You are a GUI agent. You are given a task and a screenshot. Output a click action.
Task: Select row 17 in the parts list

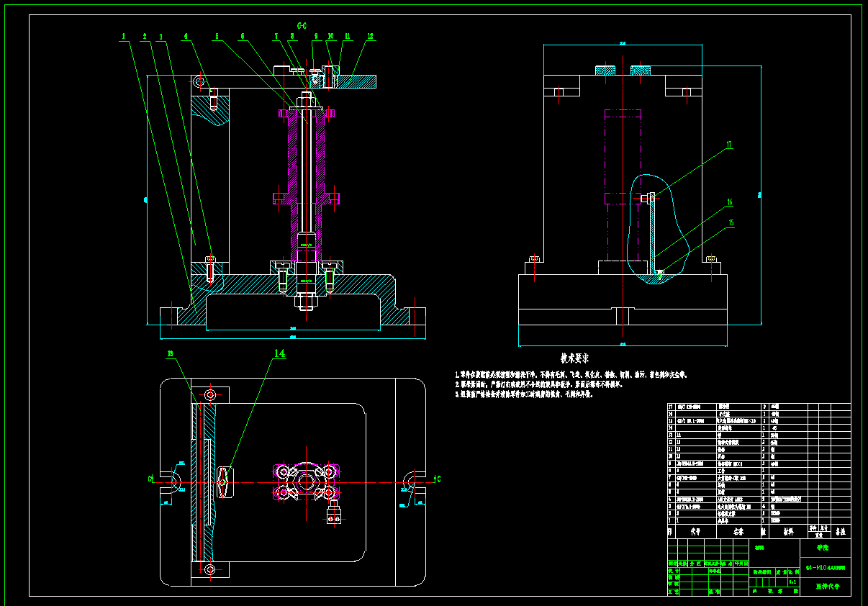pos(759,407)
